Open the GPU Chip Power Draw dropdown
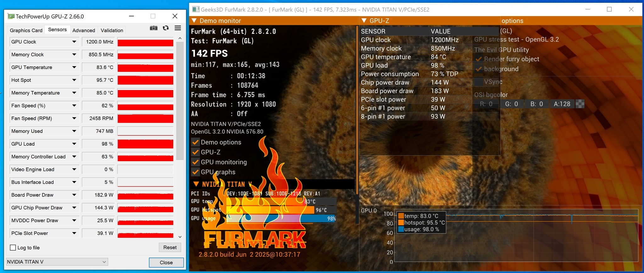Screen dimensions: 644x273 [x=74, y=208]
